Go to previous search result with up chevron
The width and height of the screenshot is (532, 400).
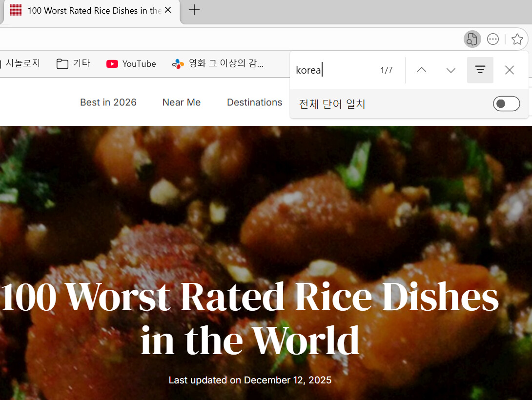421,70
